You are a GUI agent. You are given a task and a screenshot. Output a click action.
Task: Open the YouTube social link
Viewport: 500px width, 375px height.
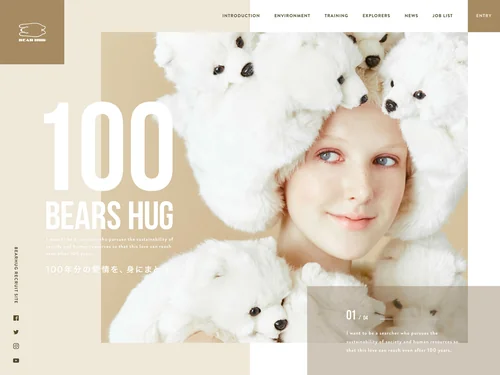coord(16,360)
